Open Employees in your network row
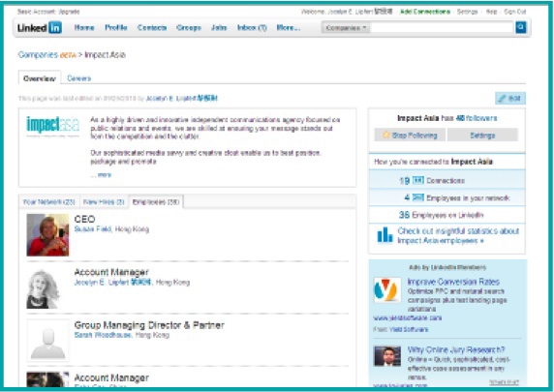554x392 pixels. [x=446, y=197]
